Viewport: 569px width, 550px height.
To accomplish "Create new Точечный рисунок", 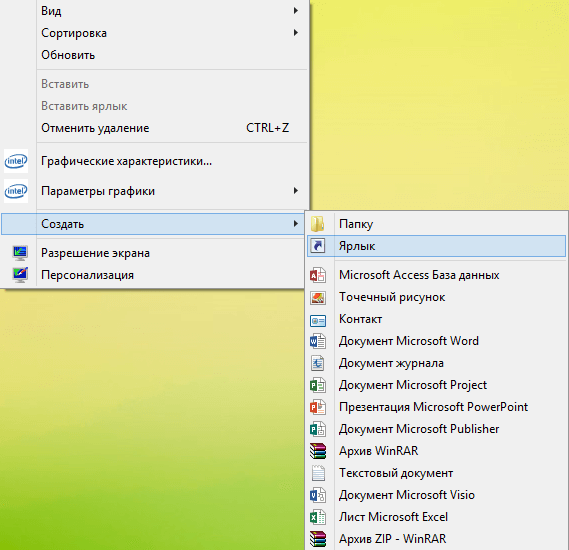I will (437, 297).
